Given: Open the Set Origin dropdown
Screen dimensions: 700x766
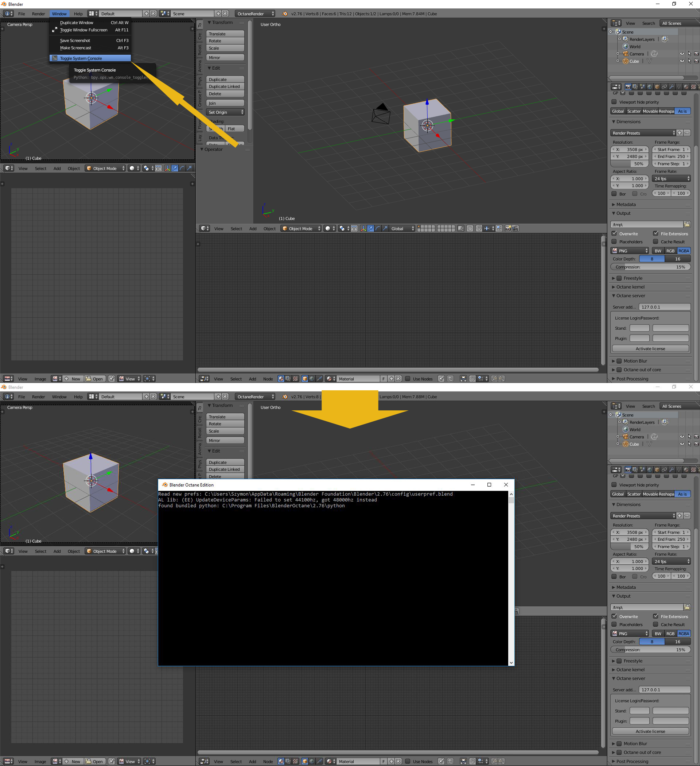Looking at the screenshot, I should (x=225, y=112).
